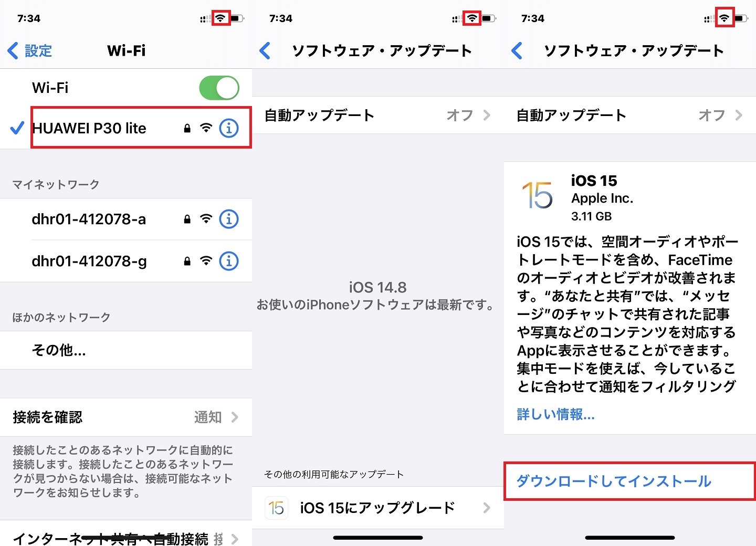Open info for HUAWEI P30 lite network
The width and height of the screenshot is (756, 546).
tap(229, 128)
